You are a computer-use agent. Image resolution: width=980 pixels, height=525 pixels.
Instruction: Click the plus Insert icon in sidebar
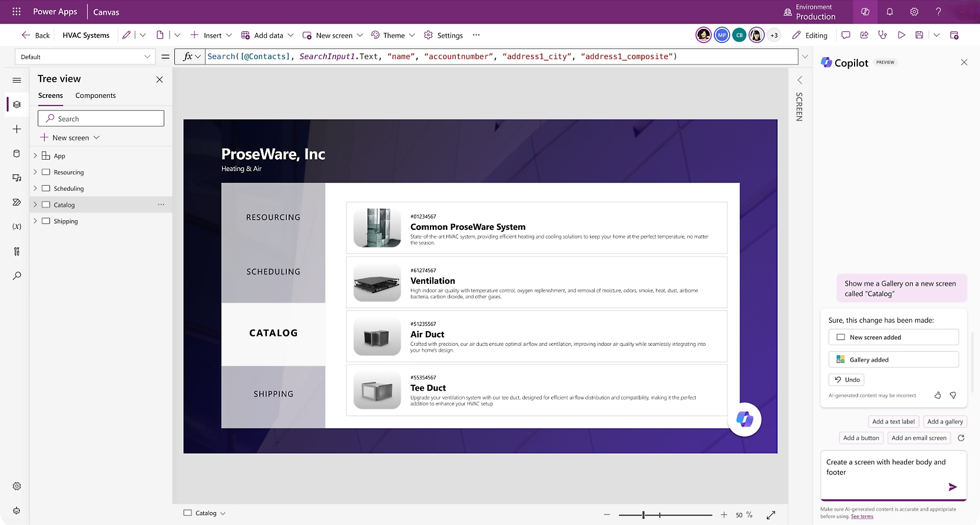click(x=16, y=129)
